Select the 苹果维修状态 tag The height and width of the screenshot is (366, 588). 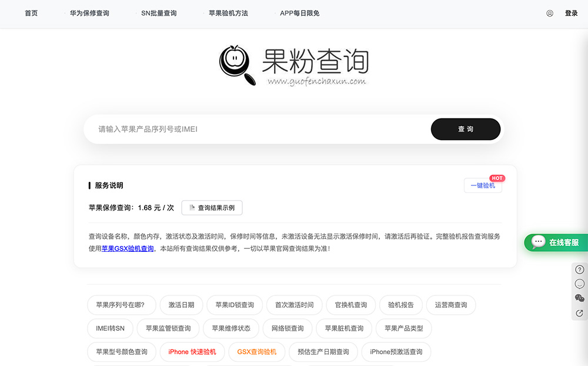point(231,328)
